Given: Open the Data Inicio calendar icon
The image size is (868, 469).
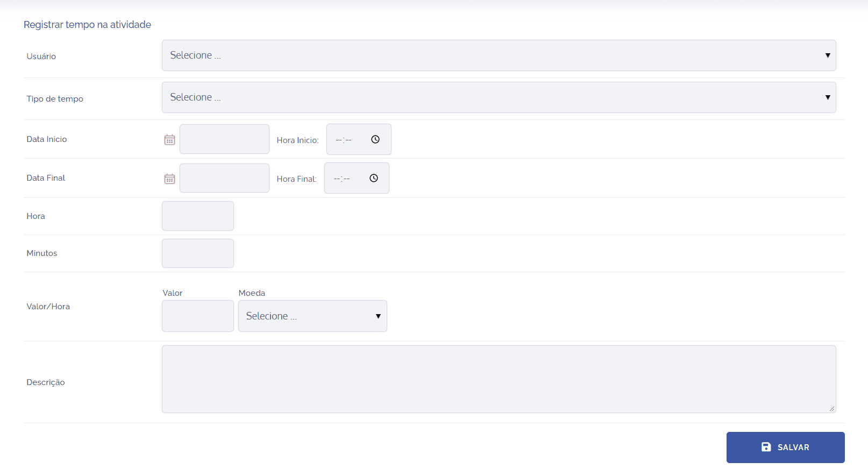Looking at the screenshot, I should point(169,140).
